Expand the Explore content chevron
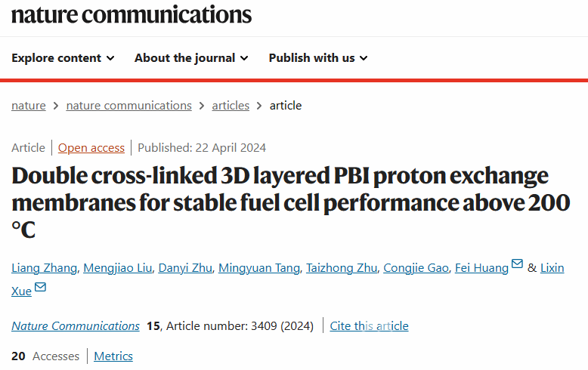This screenshot has width=588, height=370. point(110,58)
